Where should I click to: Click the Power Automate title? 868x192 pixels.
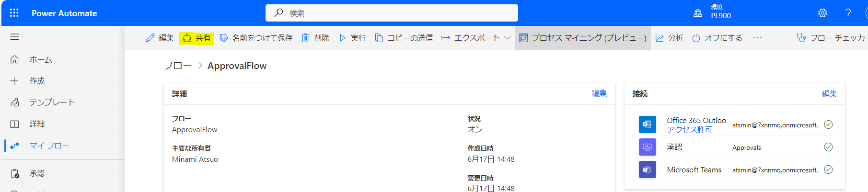[64, 13]
